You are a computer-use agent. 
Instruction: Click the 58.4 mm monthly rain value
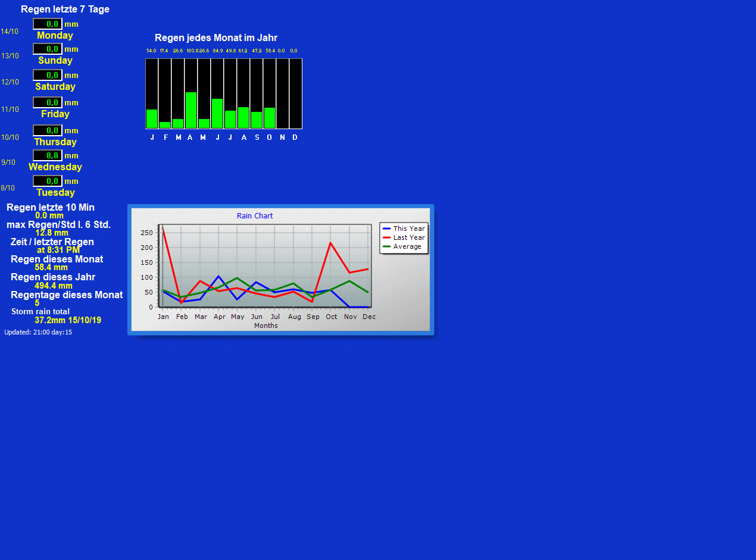51,267
